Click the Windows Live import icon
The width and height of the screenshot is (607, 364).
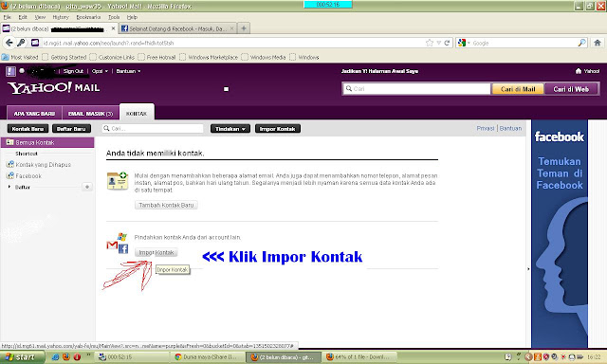122,236
